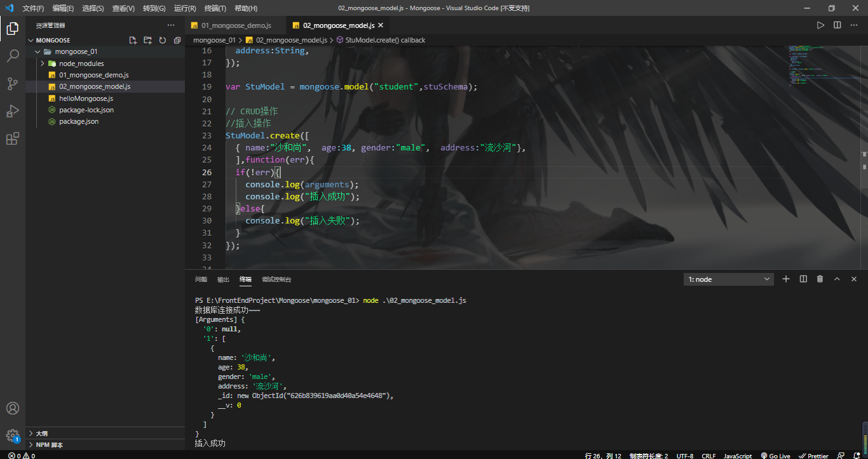
Task: Click the New Folder icon in explorer
Action: 147,40
